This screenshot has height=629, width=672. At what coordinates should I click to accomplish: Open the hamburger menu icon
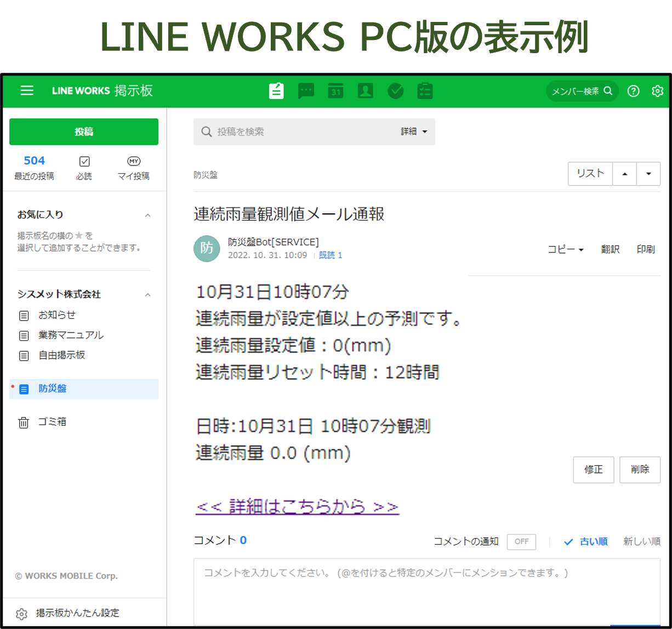click(x=27, y=90)
